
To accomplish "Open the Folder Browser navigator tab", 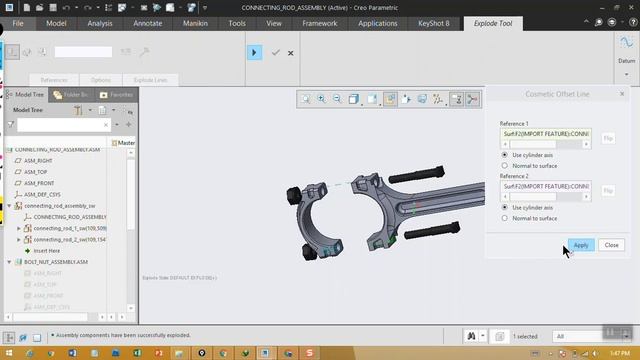I will [x=71, y=95].
